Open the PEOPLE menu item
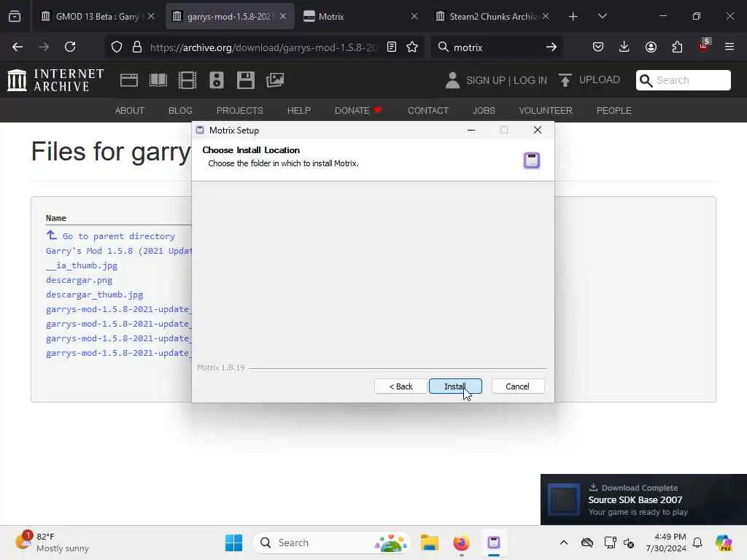The height and width of the screenshot is (560, 747). [614, 111]
